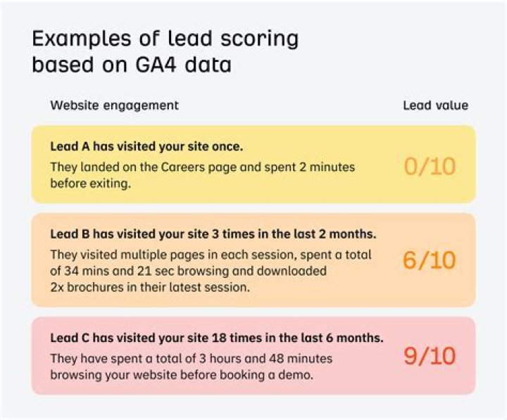Click the Careers page line in Lead A
507x420 pixels.
[202, 167]
